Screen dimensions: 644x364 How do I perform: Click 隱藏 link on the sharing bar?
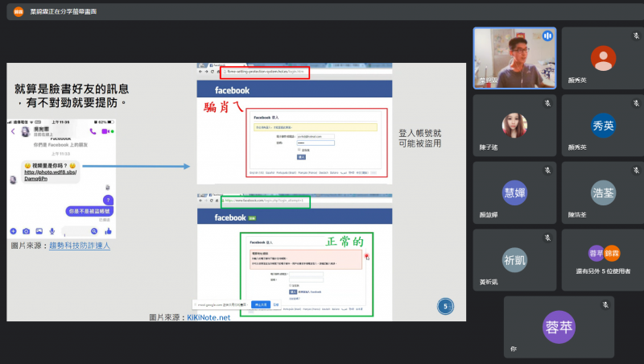pos(276,305)
